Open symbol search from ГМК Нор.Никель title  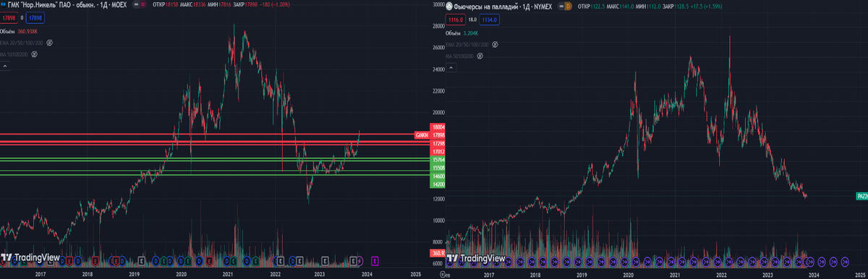[67, 5]
